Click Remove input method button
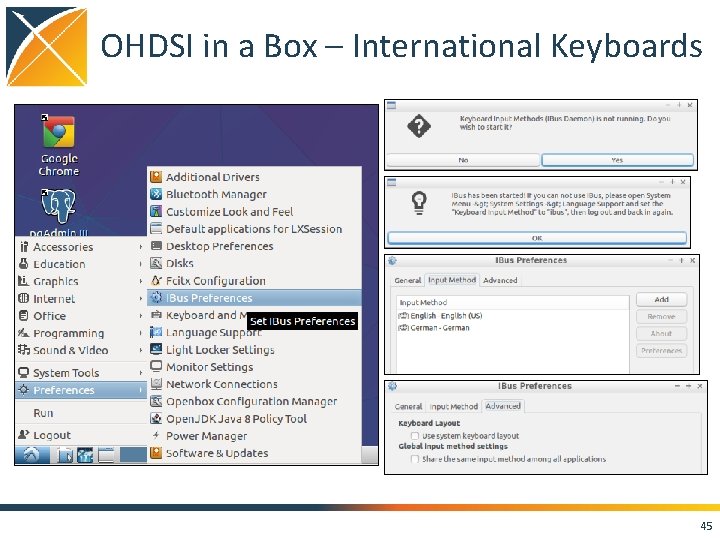 tap(661, 316)
